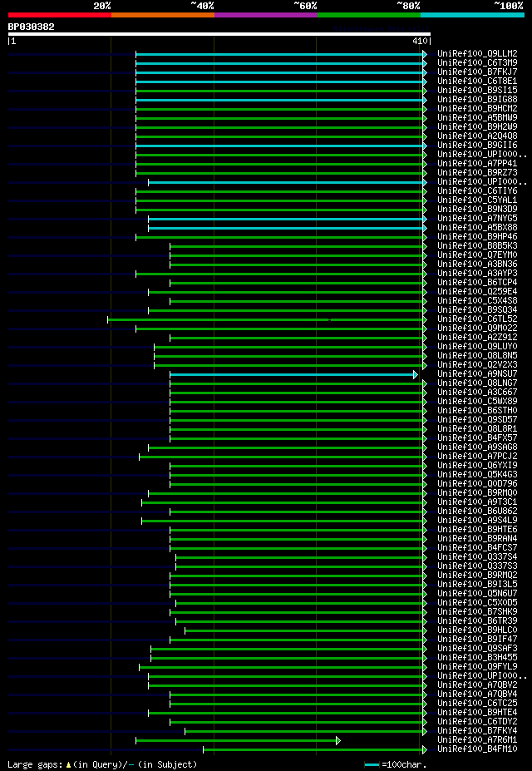
Task: Select label UniRef100_Q5N6U7
Action: (x=477, y=595)
